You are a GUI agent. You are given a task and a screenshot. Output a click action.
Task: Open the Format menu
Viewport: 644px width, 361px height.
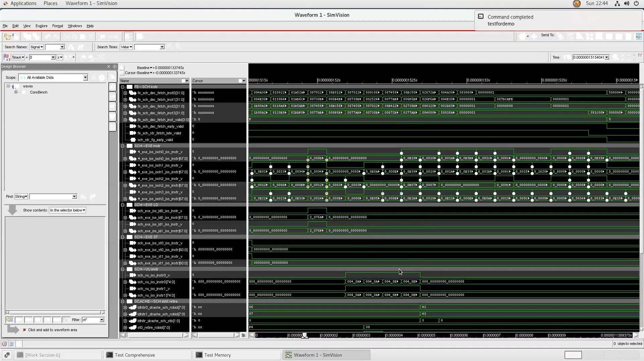tap(58, 26)
